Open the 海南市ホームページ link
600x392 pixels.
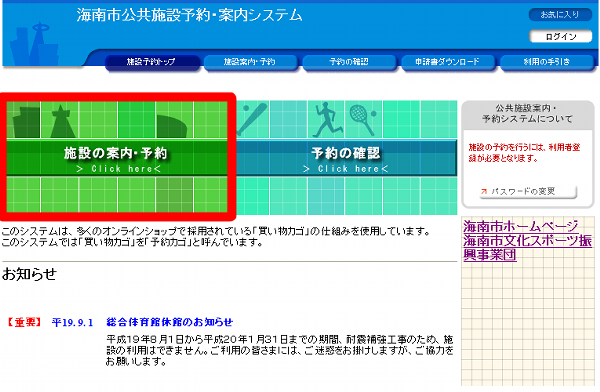pos(520,226)
